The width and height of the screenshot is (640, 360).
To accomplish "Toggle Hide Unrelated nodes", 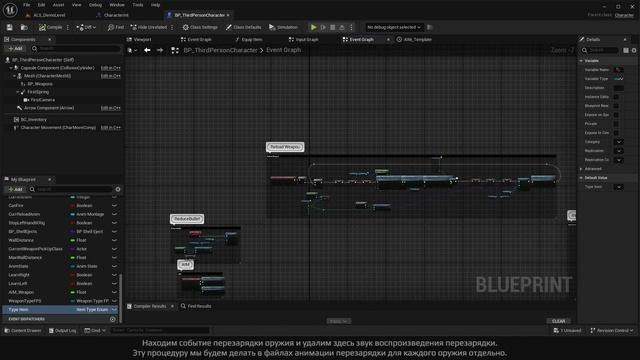I will pyautogui.click(x=149, y=27).
